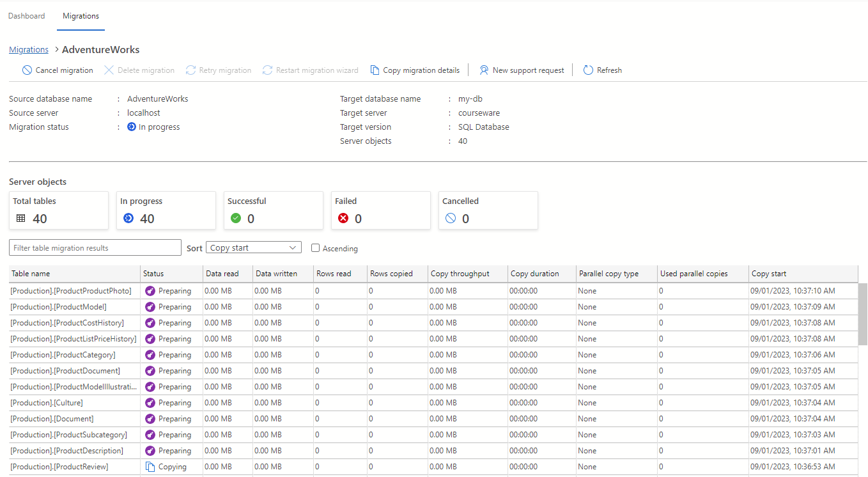The width and height of the screenshot is (868, 477).
Task: Click the Refresh icon in the toolbar
Action: tap(587, 70)
